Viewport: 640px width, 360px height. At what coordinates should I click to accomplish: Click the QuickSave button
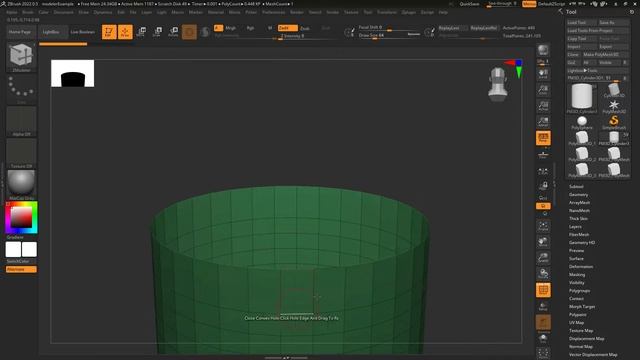point(469,4)
